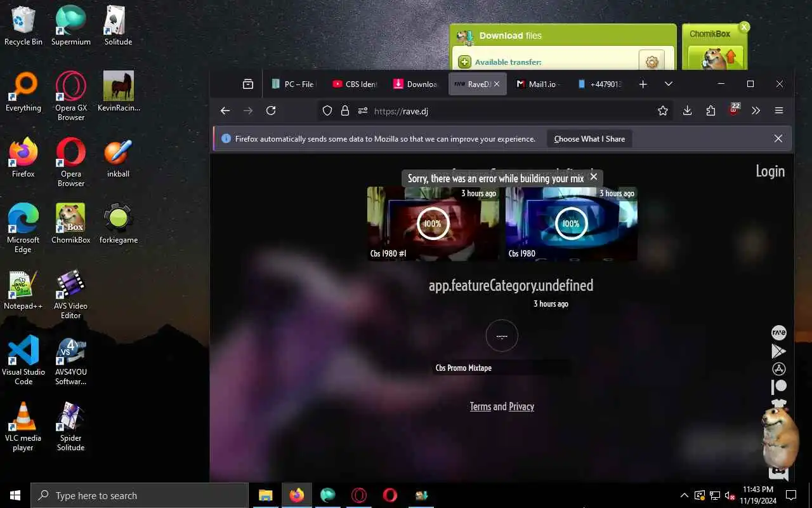Viewport: 812px width, 508px height.
Task: Open Firefox downloads panel
Action: click(687, 110)
